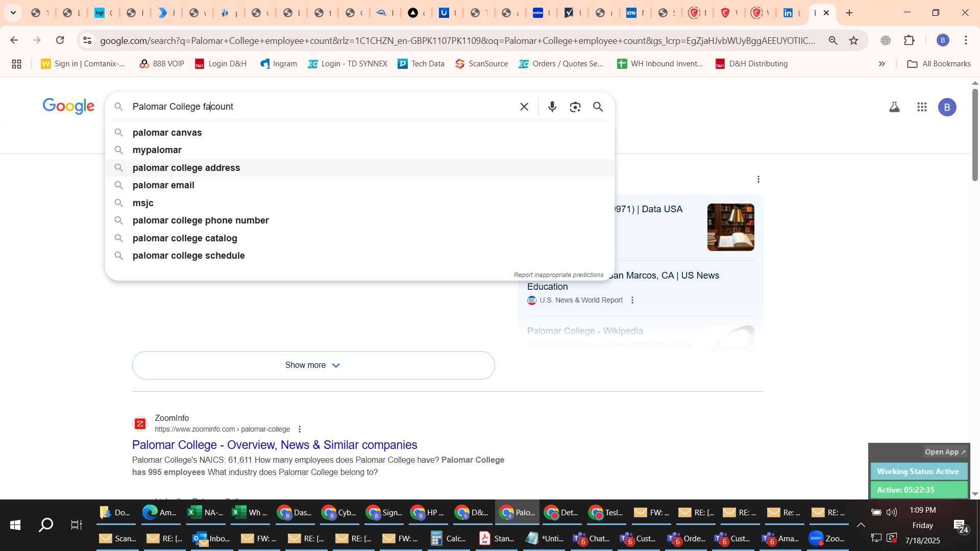Click the address bar URL

(457, 40)
